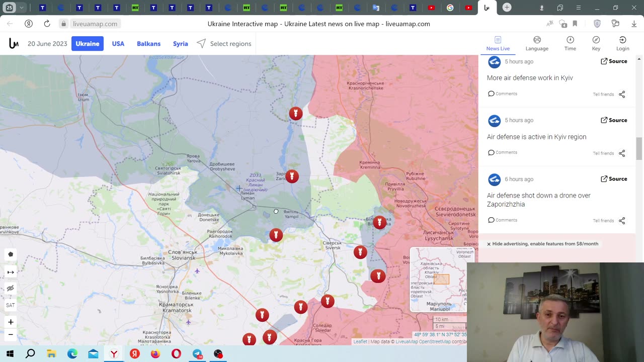Select the polygon draw tool on map
Screen dimensions: 644x362
pos(11,254)
